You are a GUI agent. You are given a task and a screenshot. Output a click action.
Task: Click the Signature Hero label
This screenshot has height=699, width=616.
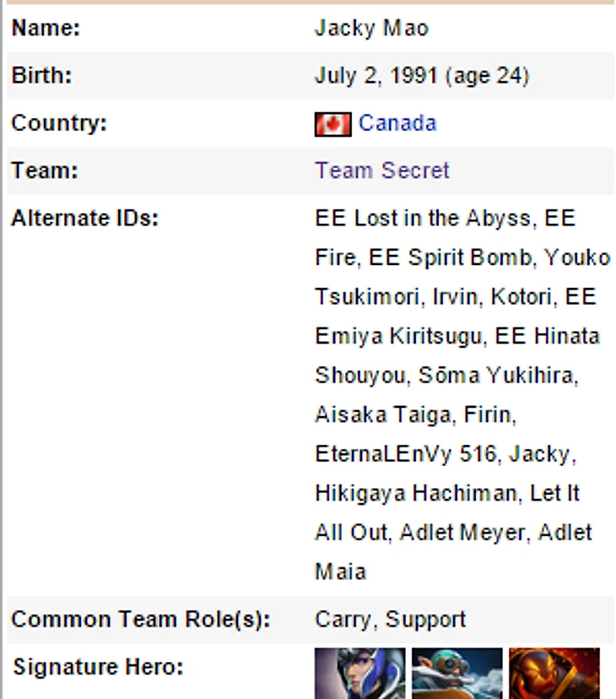[x=98, y=668]
